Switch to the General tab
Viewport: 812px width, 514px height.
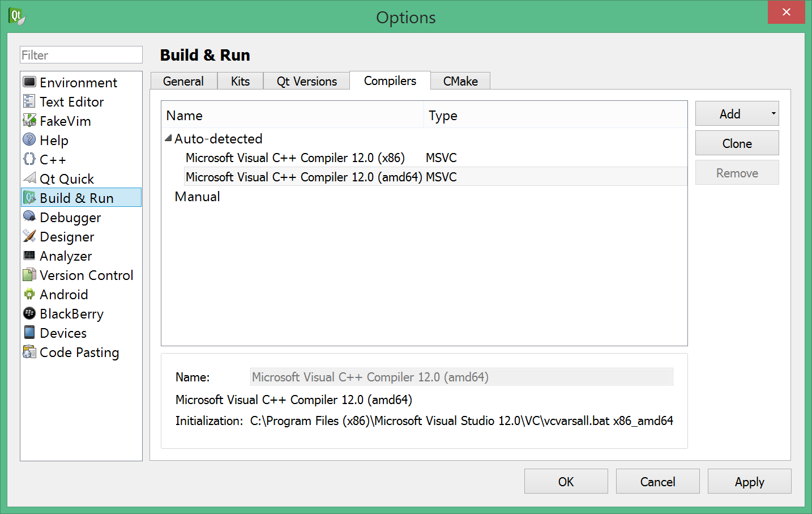pos(183,81)
